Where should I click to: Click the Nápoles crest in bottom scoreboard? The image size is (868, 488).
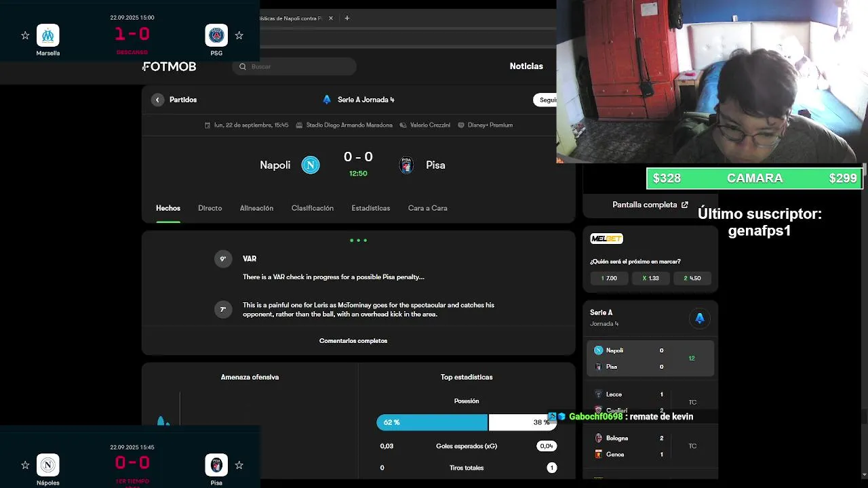pyautogui.click(x=48, y=465)
